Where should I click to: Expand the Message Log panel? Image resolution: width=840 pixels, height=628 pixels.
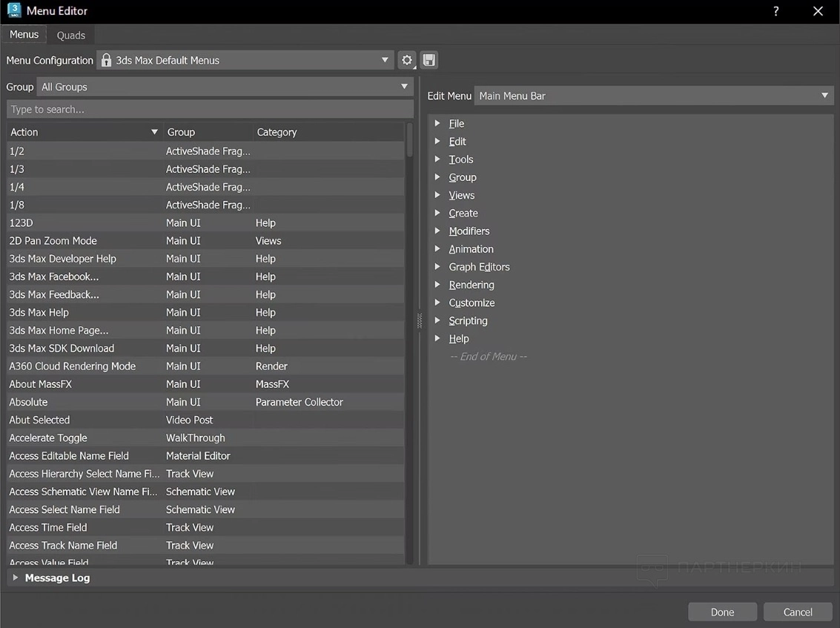pos(15,578)
